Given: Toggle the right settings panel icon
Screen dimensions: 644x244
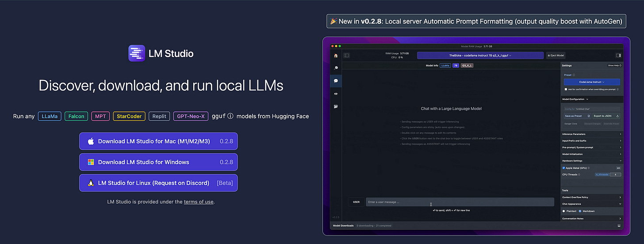Looking at the screenshot, I should pos(618,55).
